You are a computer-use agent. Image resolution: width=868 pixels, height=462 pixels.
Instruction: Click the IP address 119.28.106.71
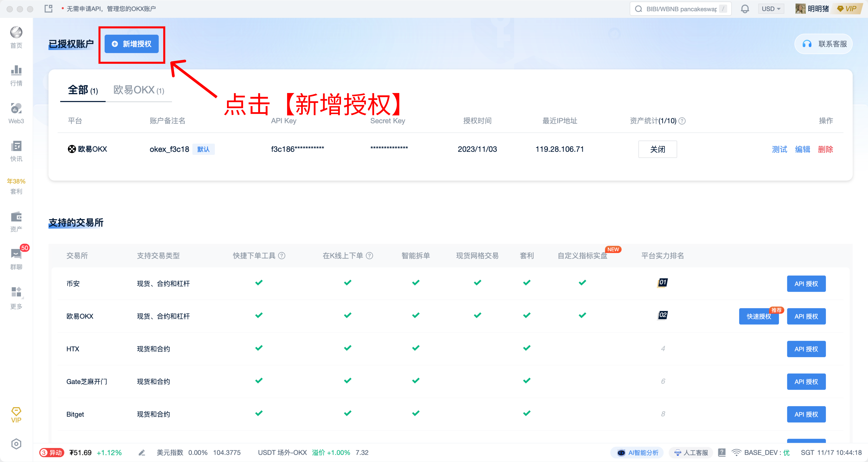coord(559,149)
